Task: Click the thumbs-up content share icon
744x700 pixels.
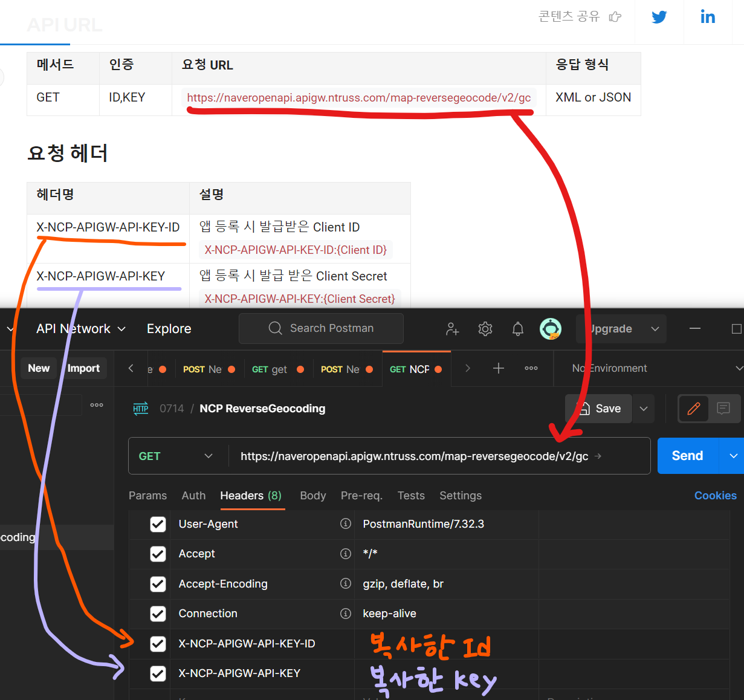Action: (615, 16)
